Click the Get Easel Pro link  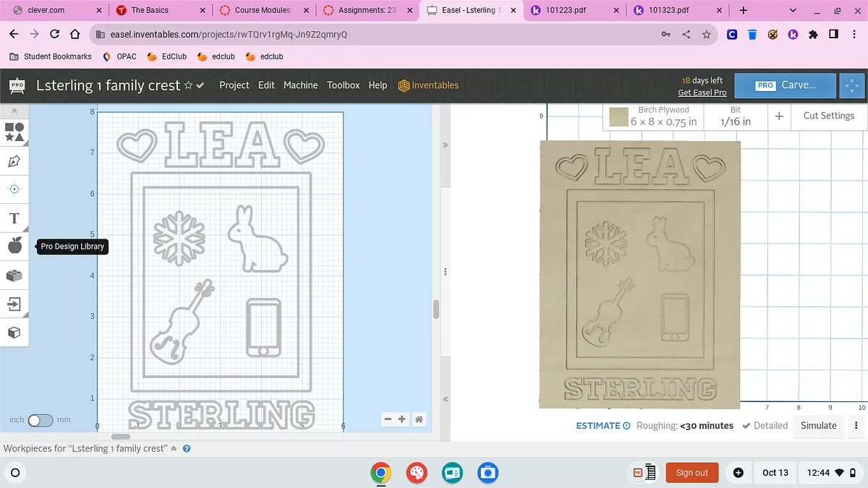702,93
